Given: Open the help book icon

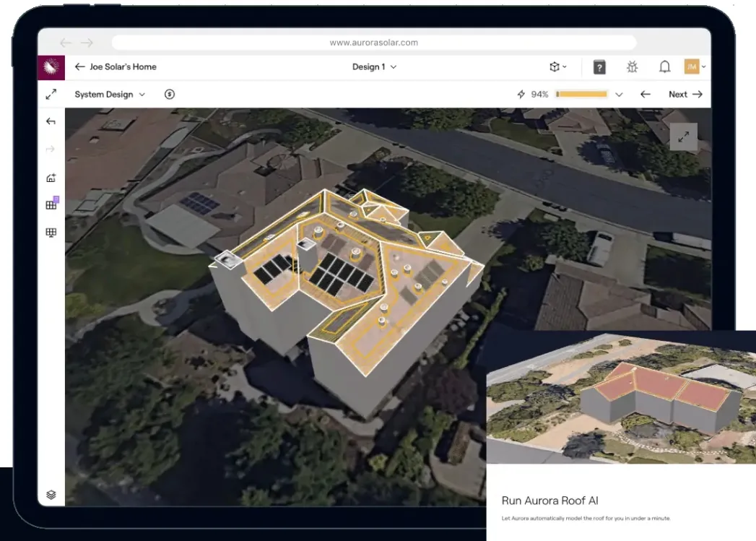Looking at the screenshot, I should coord(599,67).
